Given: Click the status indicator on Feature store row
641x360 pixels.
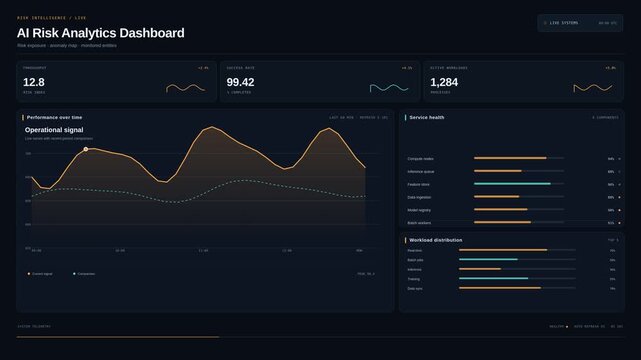Looking at the screenshot, I should [619, 184].
